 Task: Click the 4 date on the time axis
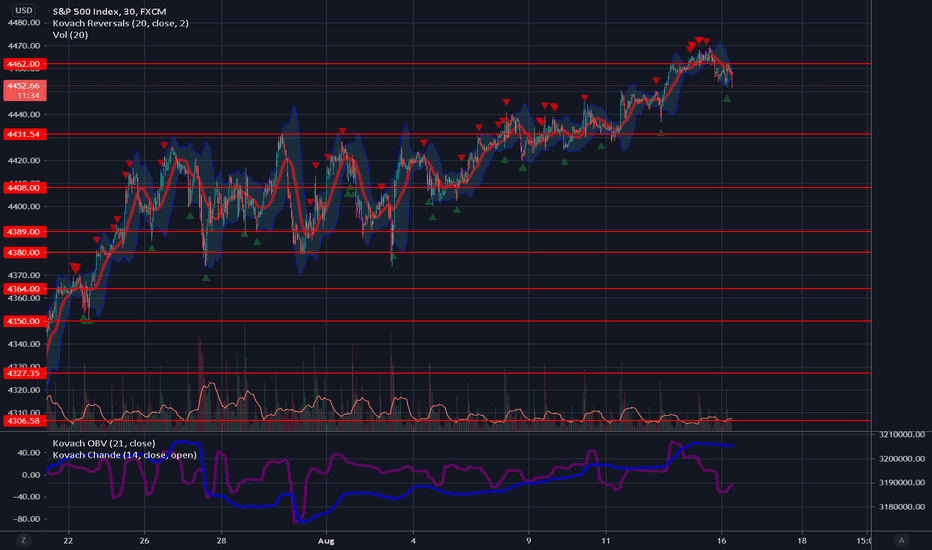(413, 541)
